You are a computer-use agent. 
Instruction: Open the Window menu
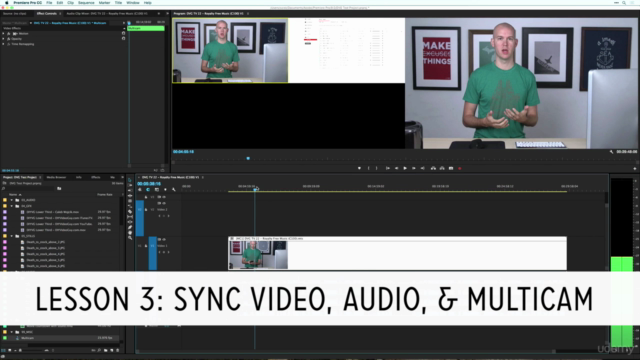(x=133, y=3)
